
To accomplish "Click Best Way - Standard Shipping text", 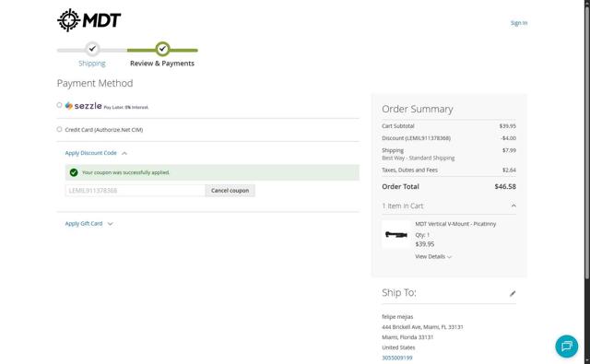I will (x=418, y=158).
